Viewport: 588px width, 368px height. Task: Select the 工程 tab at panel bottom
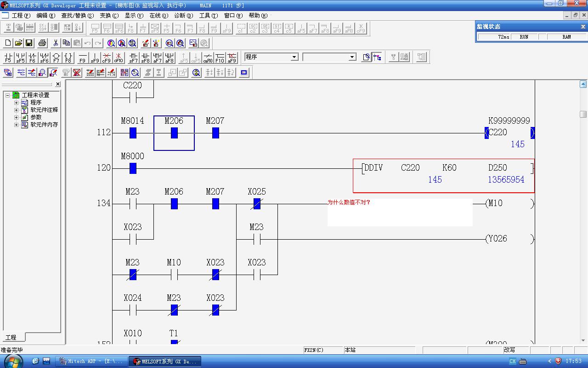[11, 337]
